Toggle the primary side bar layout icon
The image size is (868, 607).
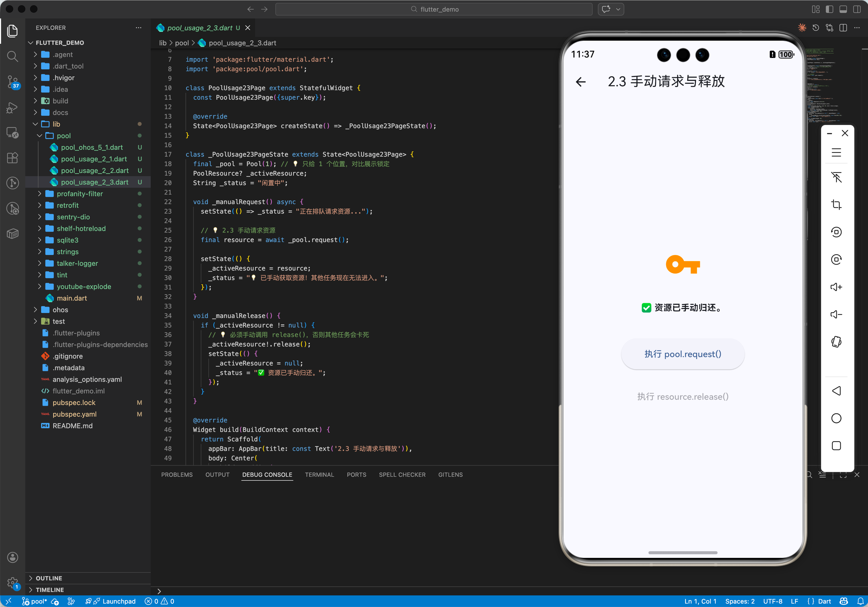pos(830,9)
